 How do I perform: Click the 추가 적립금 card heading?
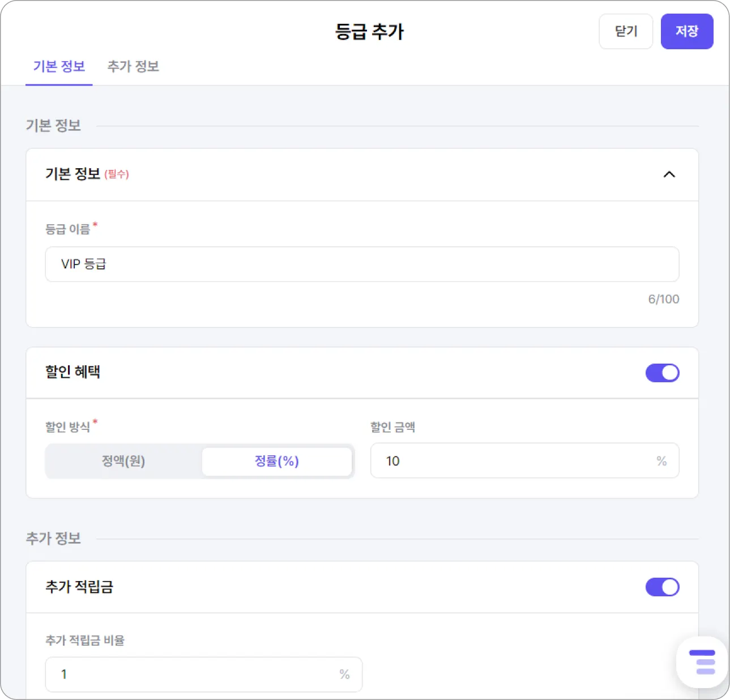tap(79, 587)
